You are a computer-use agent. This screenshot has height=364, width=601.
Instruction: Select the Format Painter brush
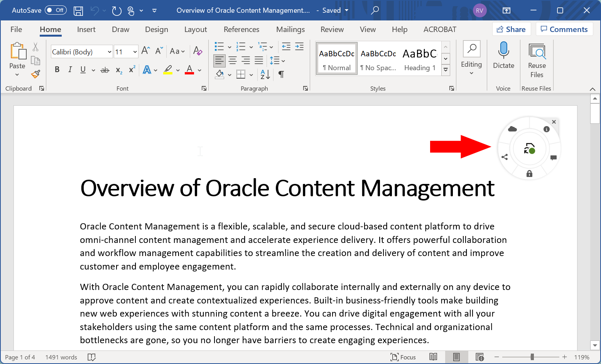(x=36, y=74)
